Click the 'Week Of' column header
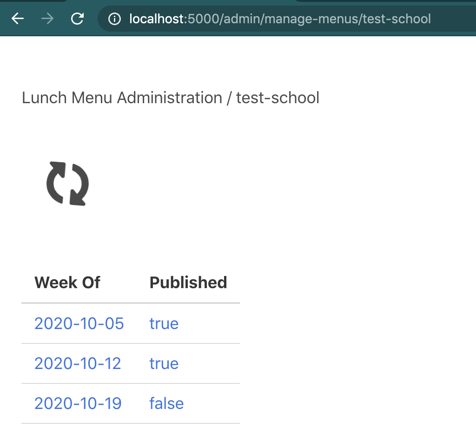 pos(67,283)
